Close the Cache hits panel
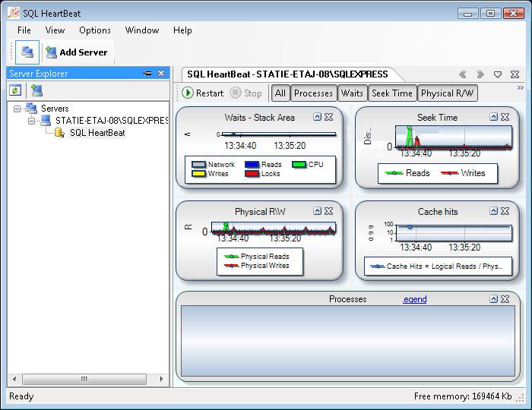The width and height of the screenshot is (532, 410). 505,211
